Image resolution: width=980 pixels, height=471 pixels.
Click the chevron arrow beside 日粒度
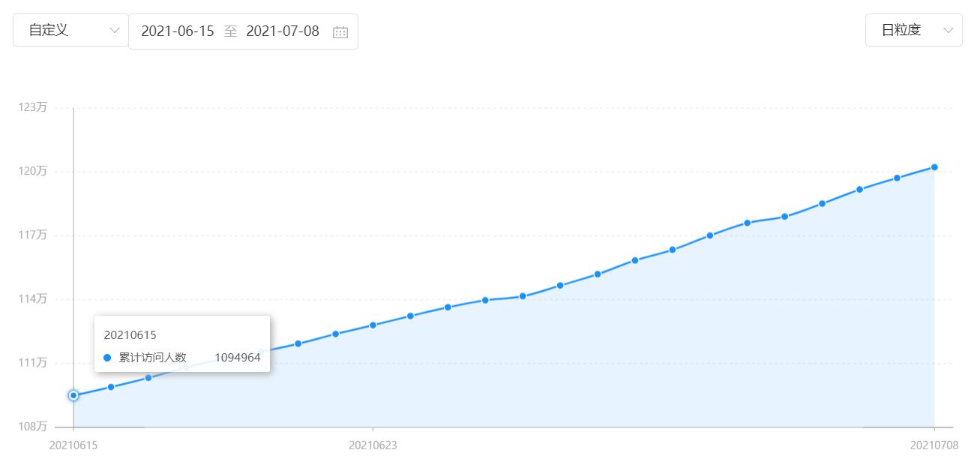(949, 30)
